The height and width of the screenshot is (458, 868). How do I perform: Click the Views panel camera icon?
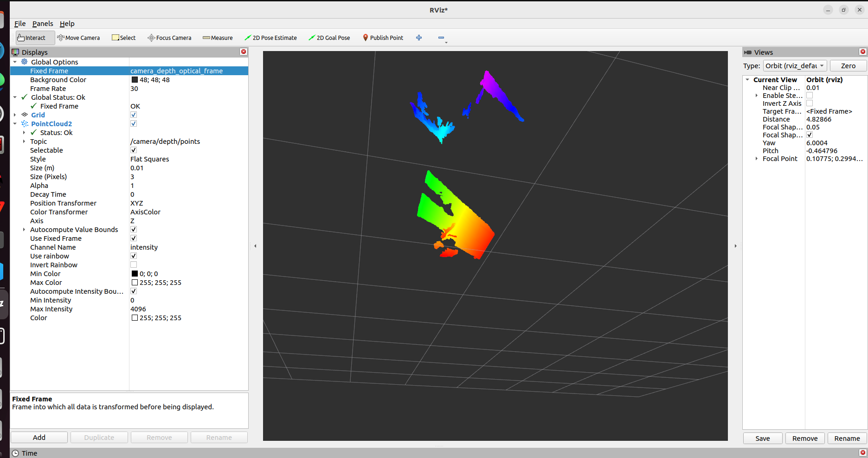point(748,52)
